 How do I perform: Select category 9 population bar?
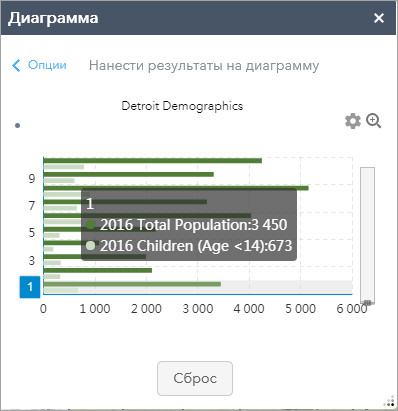[x=129, y=174]
